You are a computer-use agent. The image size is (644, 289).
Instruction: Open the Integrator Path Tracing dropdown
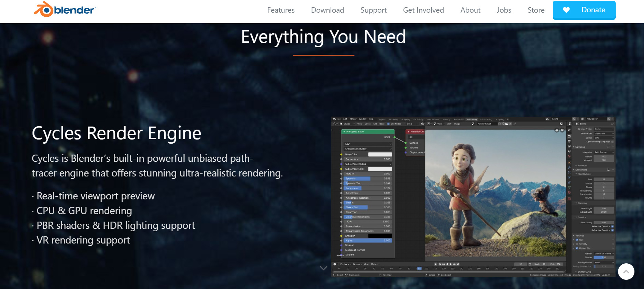[604, 152]
